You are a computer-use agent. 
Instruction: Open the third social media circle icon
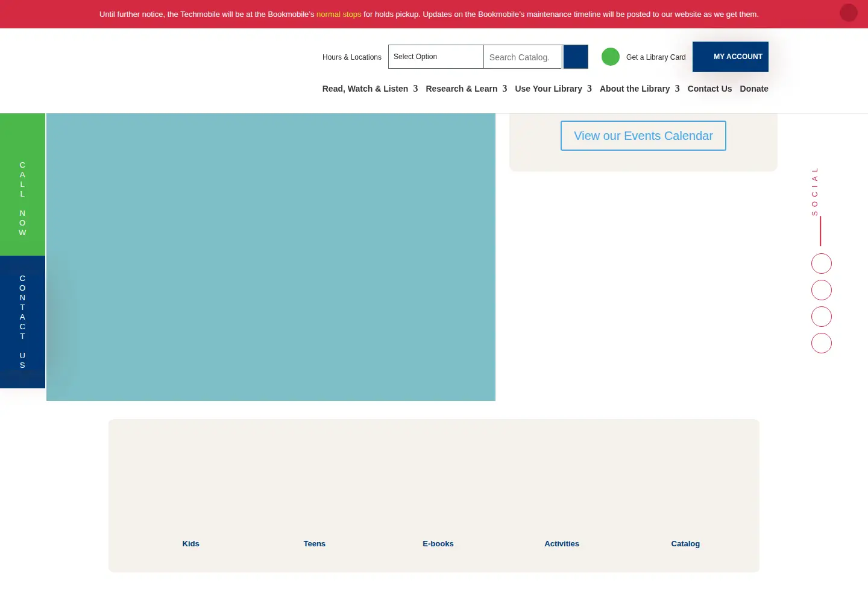pos(821,317)
